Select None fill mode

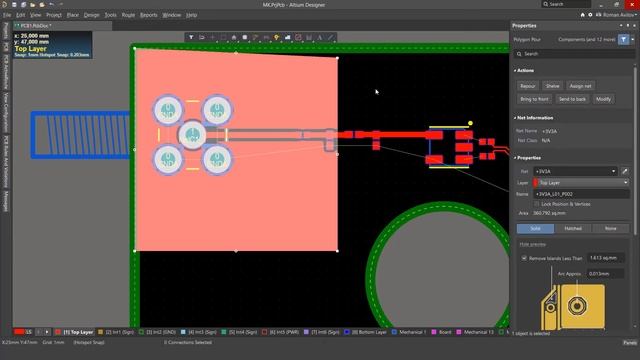coord(610,228)
